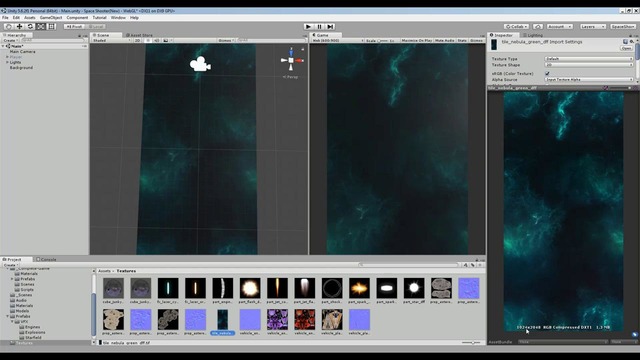Click the scene orientation gizmo
Viewport: 640px width, 360px height.
(291, 60)
